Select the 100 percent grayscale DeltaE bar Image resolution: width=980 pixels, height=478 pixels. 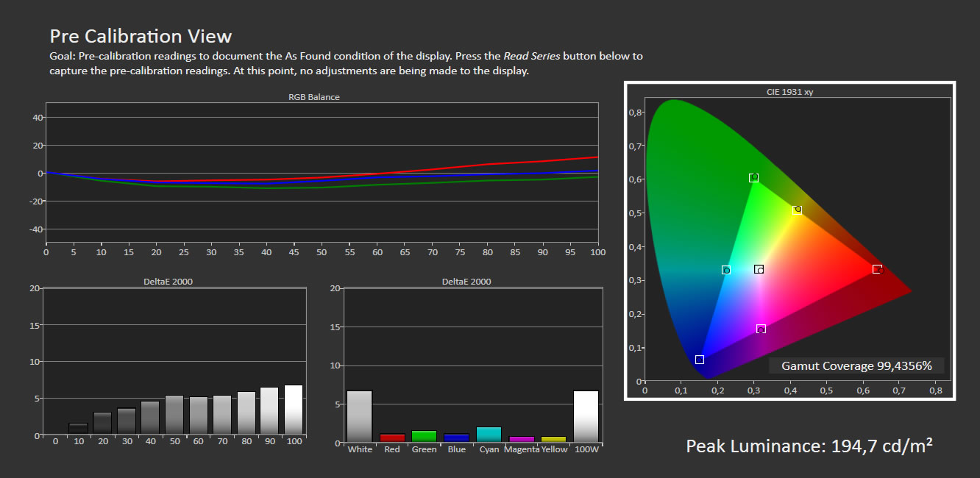point(294,410)
